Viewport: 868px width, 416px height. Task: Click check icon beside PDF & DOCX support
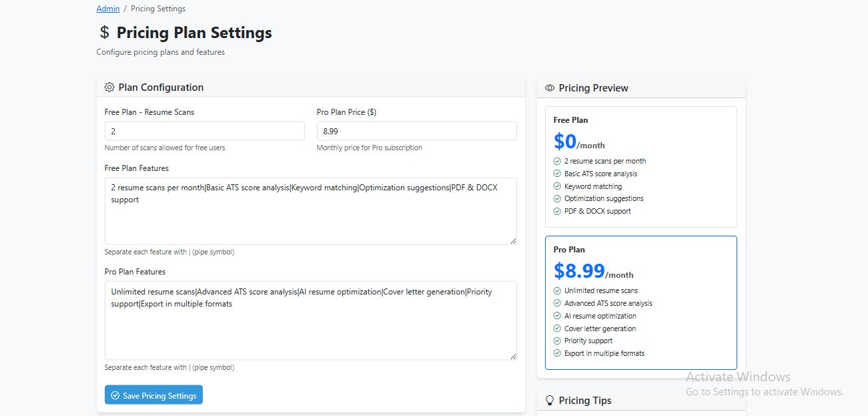(x=557, y=211)
